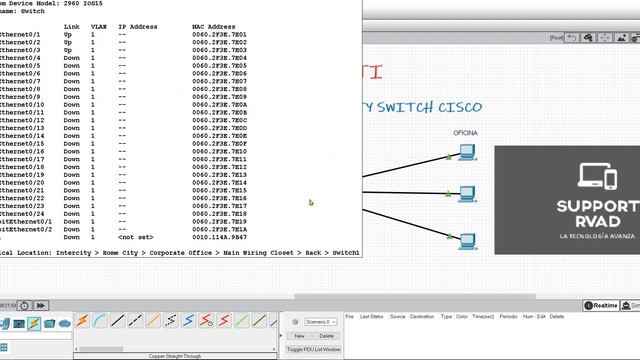Click the connections list right scroll arrow

274,349
